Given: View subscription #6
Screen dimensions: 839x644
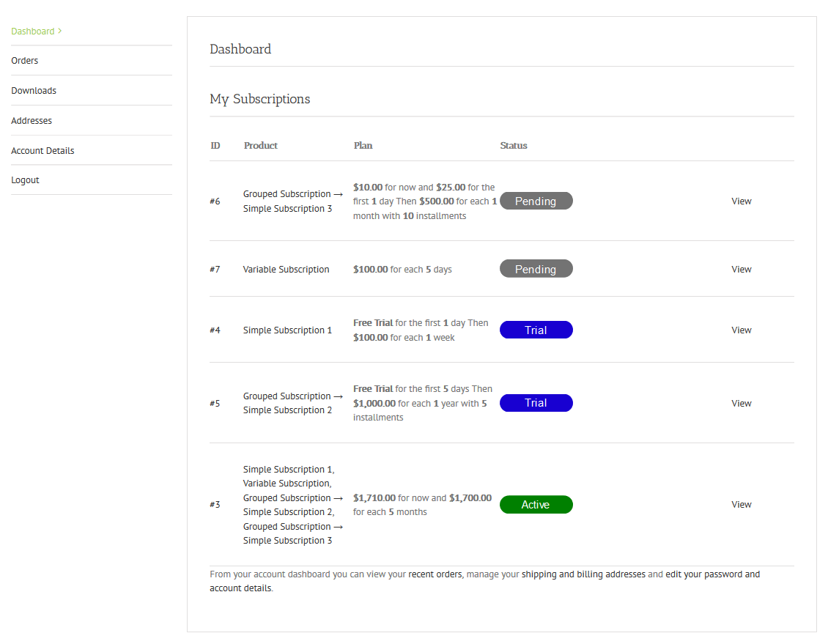Looking at the screenshot, I should tap(741, 201).
